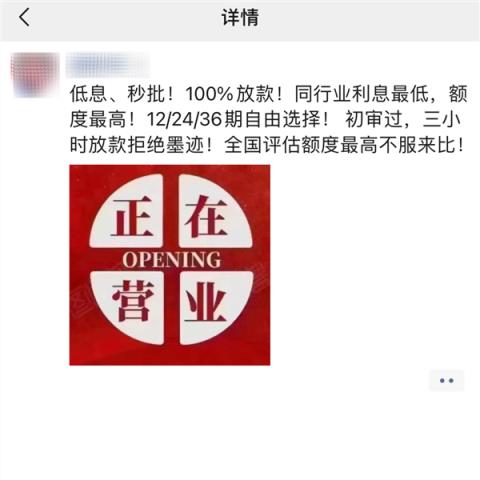The width and height of the screenshot is (480, 480).
Task: Go back using the left arrow
Action: [x=24, y=17]
